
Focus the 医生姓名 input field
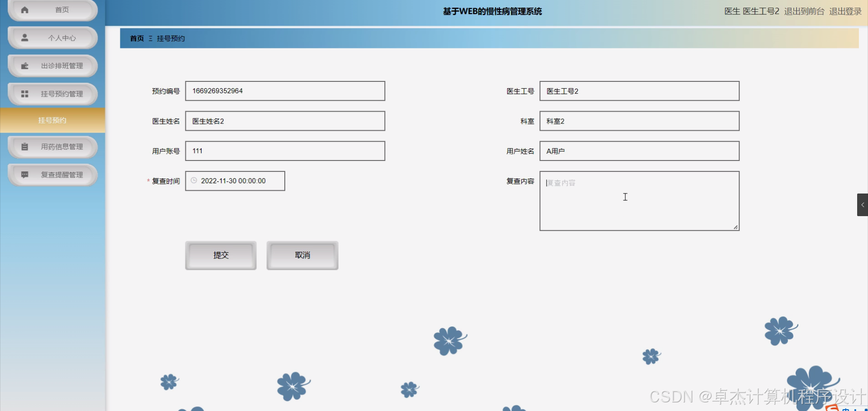point(285,121)
